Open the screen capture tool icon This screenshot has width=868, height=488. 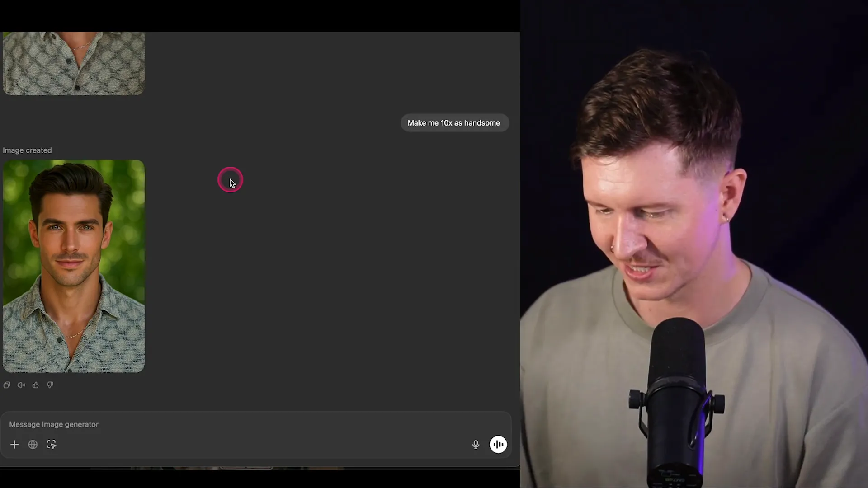click(x=52, y=445)
